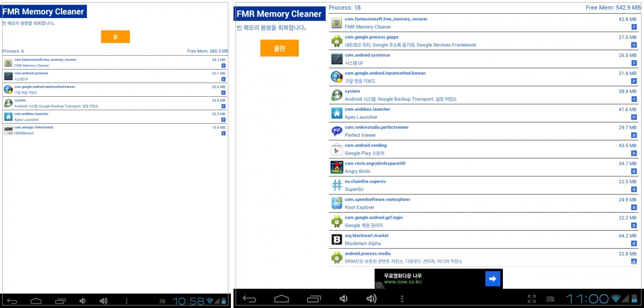Image resolution: width=644 pixels, height=308 pixels.
Task: Select the Blackmart Alpha icon
Action: click(337, 240)
